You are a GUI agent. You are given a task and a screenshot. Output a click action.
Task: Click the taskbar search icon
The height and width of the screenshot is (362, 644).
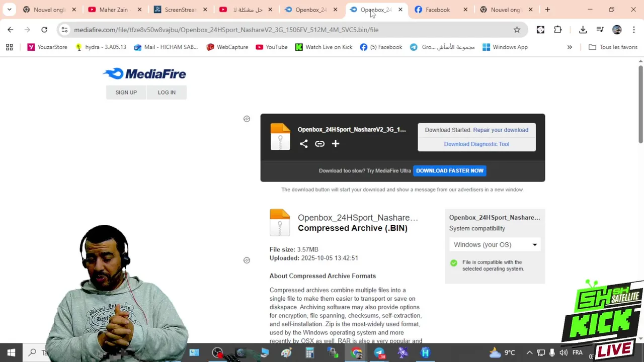pyautogui.click(x=32, y=353)
